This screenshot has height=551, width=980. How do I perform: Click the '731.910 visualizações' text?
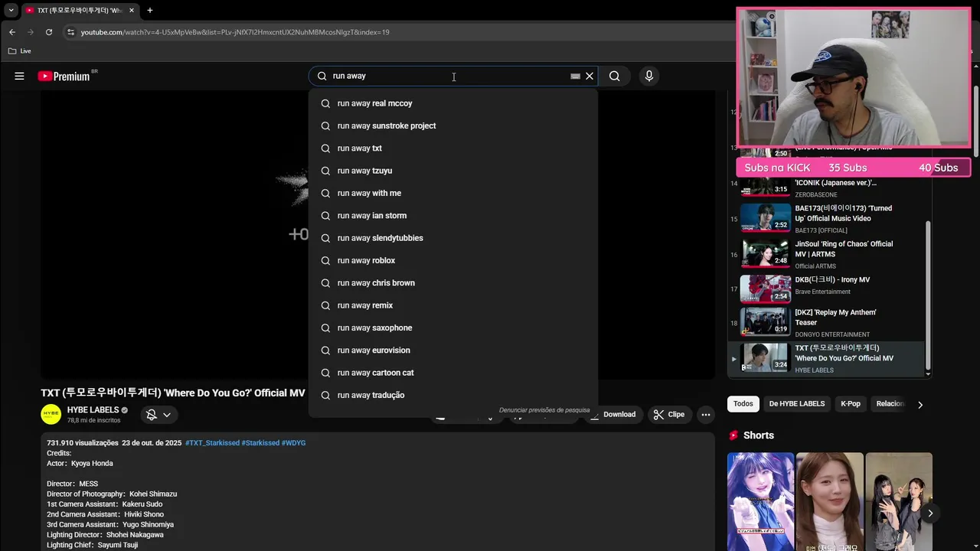[x=83, y=443]
